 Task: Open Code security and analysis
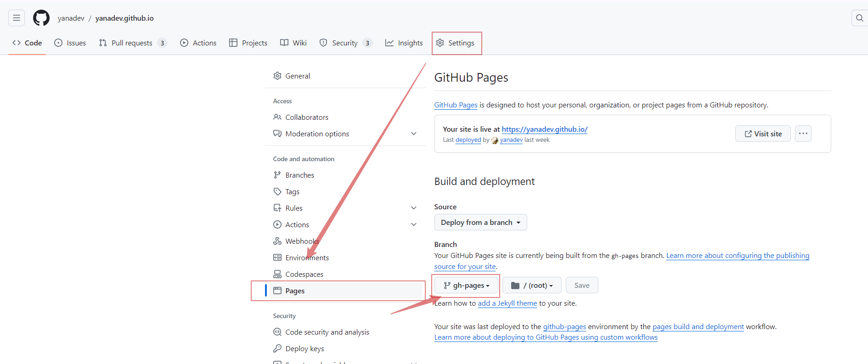point(327,332)
